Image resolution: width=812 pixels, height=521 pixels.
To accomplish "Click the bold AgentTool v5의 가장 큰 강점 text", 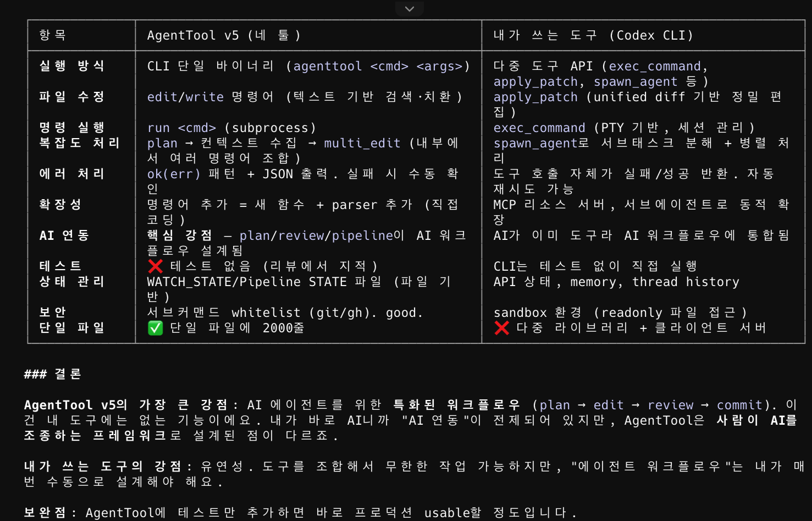I will [126, 405].
